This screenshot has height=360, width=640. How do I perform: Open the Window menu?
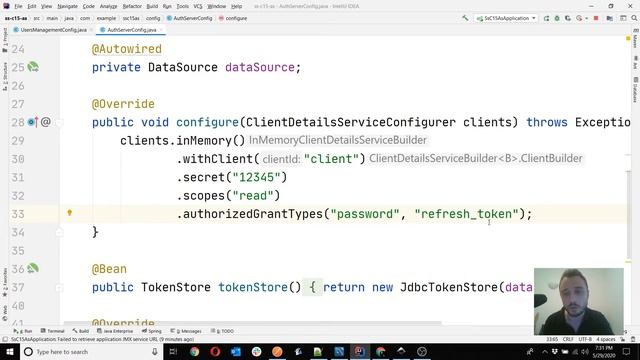[x=216, y=6]
